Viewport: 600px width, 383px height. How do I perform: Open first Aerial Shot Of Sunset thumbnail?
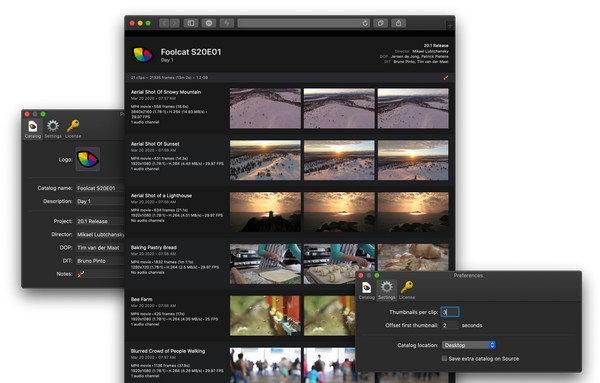click(265, 160)
